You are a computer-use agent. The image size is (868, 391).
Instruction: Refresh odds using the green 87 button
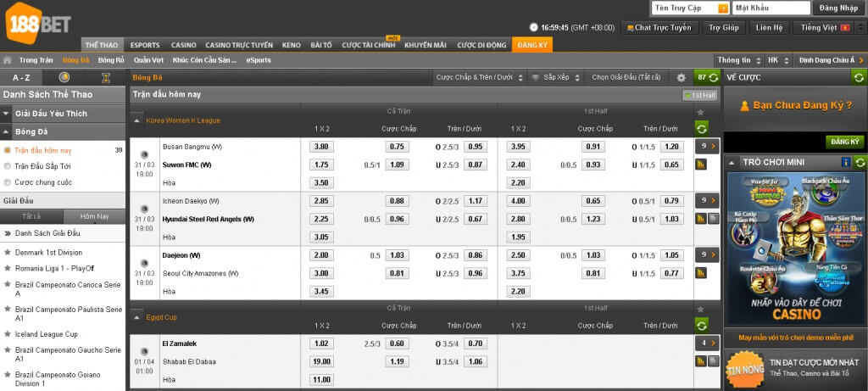coord(708,77)
